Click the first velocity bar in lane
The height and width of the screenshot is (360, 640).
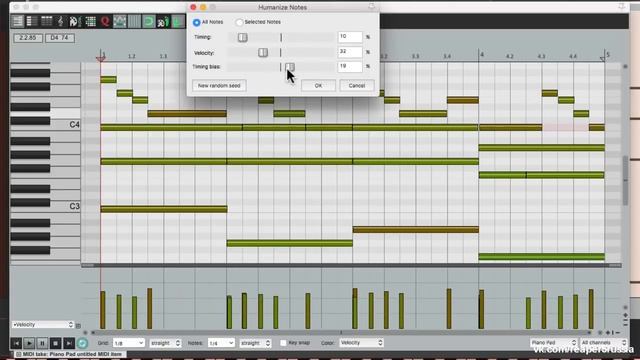(x=103, y=310)
